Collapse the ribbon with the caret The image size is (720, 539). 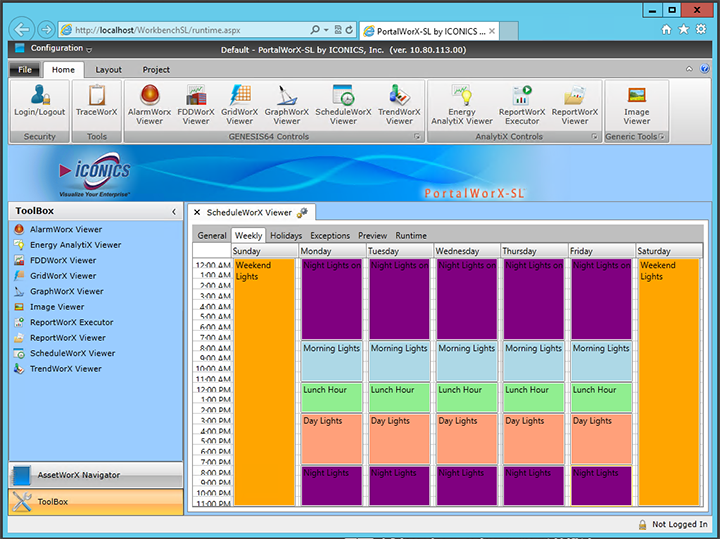(x=689, y=69)
